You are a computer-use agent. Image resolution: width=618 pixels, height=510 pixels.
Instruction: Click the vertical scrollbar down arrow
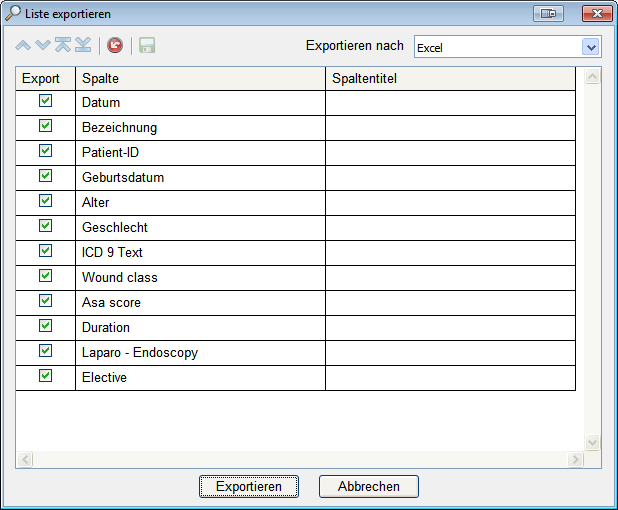point(591,442)
